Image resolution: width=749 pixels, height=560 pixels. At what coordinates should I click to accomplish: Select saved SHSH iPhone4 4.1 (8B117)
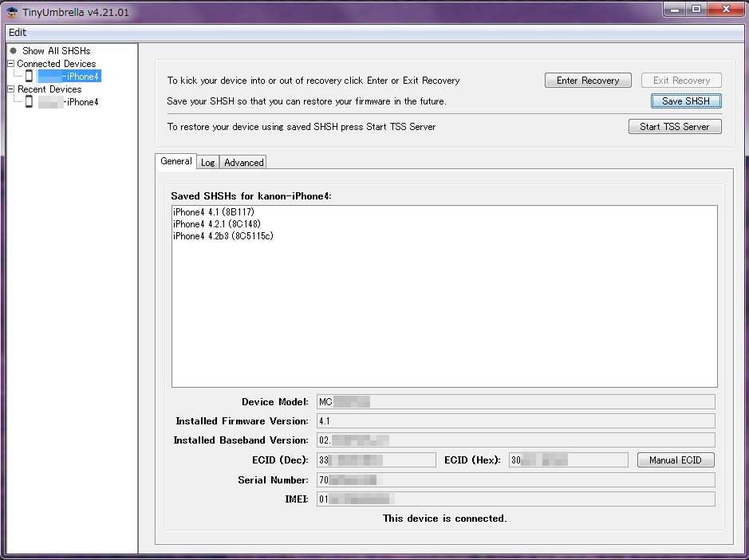coord(214,211)
